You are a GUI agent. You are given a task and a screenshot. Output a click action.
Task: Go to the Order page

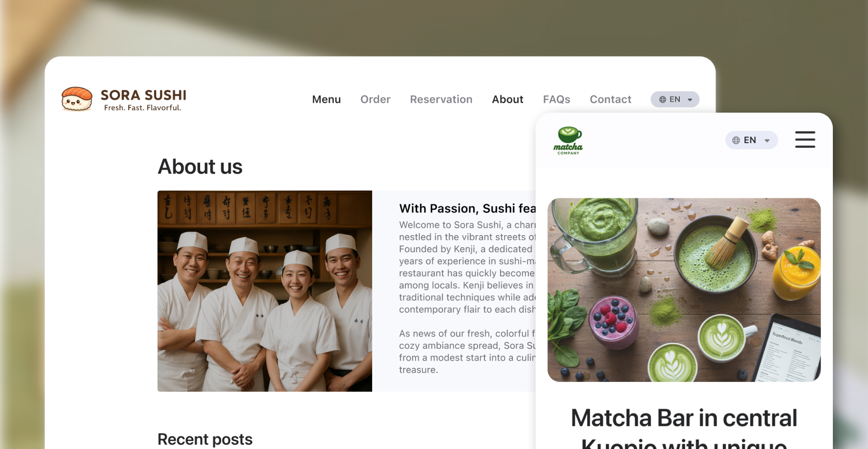[375, 99]
